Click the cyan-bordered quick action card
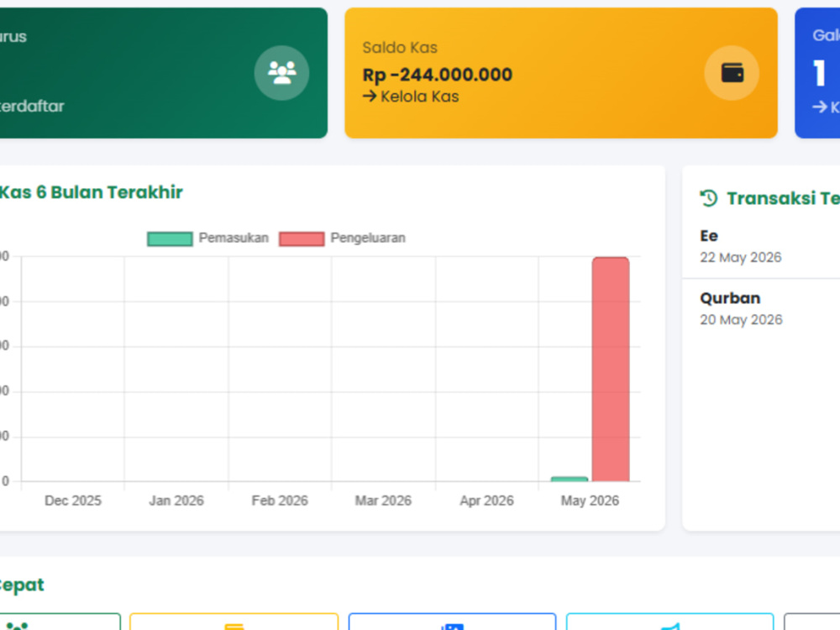This screenshot has height=630, width=840. (x=669, y=622)
